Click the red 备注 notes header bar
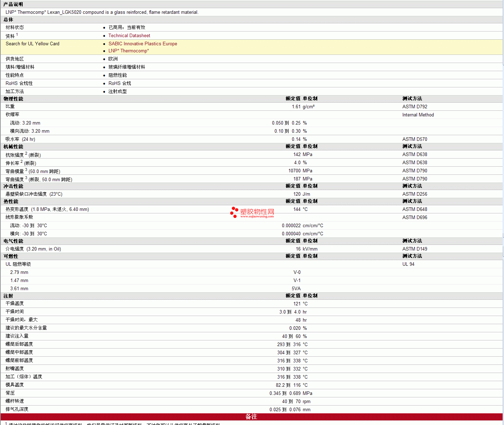This screenshot has width=504, height=425. 251,417
